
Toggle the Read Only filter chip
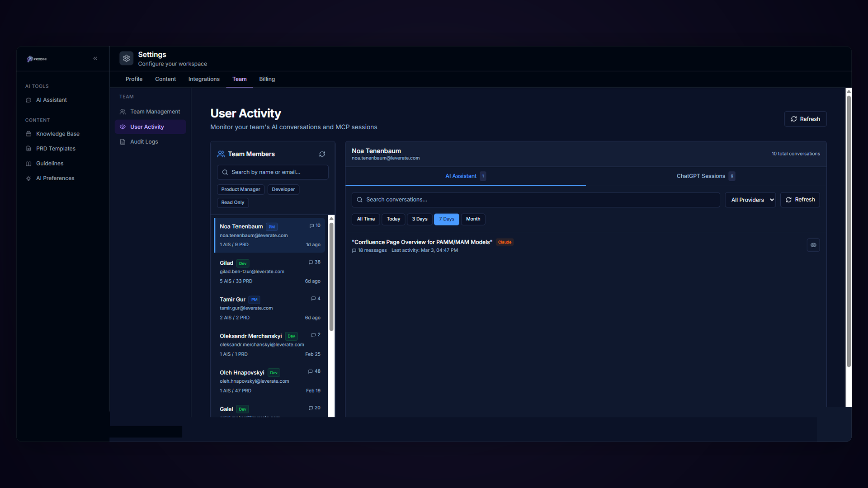pyautogui.click(x=232, y=202)
